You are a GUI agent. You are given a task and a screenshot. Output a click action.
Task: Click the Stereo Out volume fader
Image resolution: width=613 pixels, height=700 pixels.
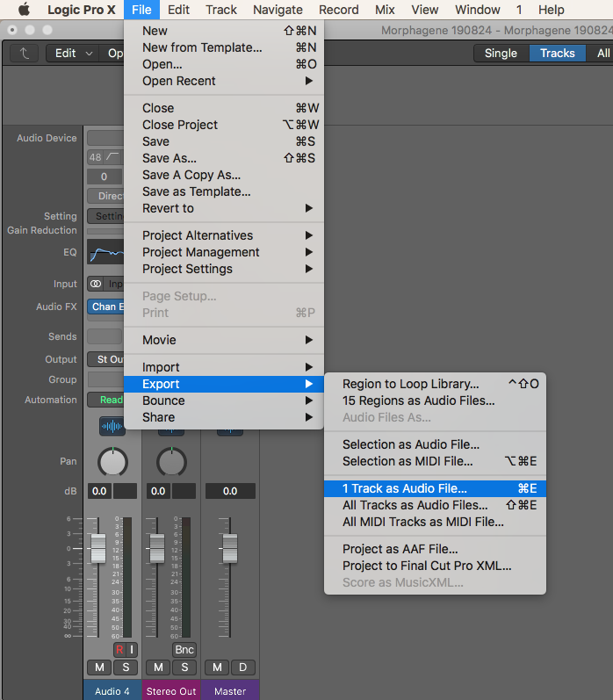click(x=156, y=548)
